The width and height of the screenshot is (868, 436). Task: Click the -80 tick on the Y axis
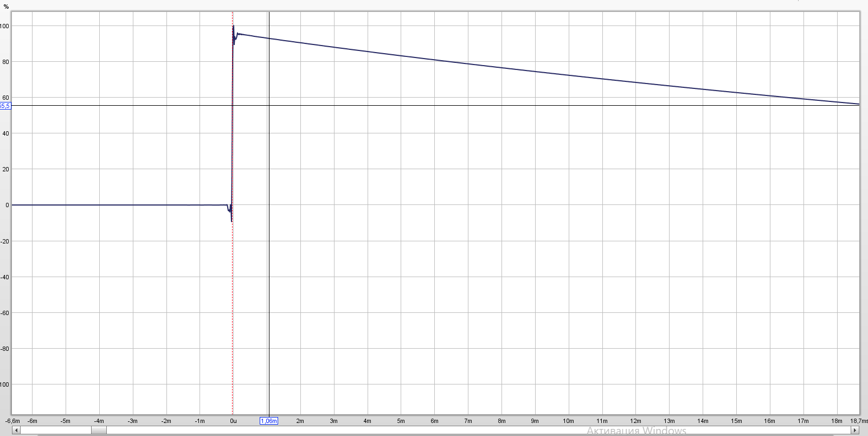pos(5,349)
